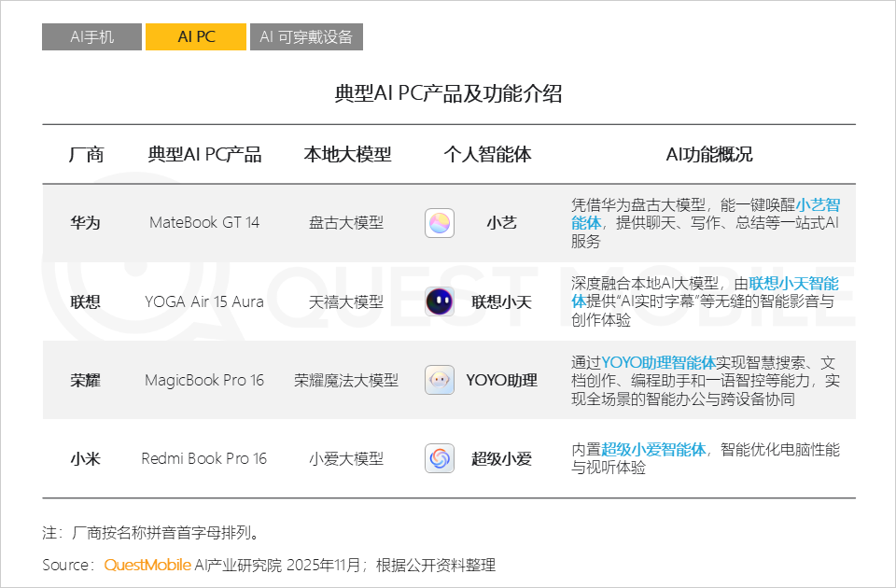The width and height of the screenshot is (896, 588).
Task: Click the QuestMobile source link
Action: [x=147, y=565]
